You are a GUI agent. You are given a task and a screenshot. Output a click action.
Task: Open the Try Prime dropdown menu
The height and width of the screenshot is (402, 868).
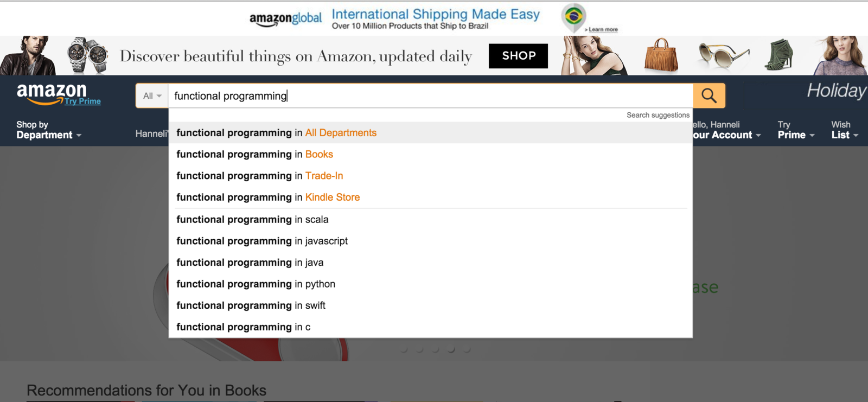796,130
